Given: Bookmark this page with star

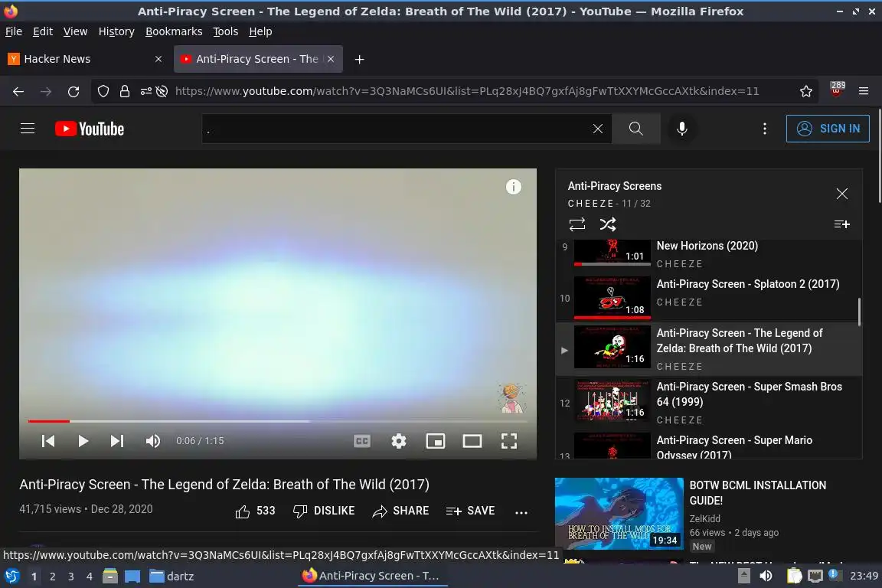Looking at the screenshot, I should (805, 91).
